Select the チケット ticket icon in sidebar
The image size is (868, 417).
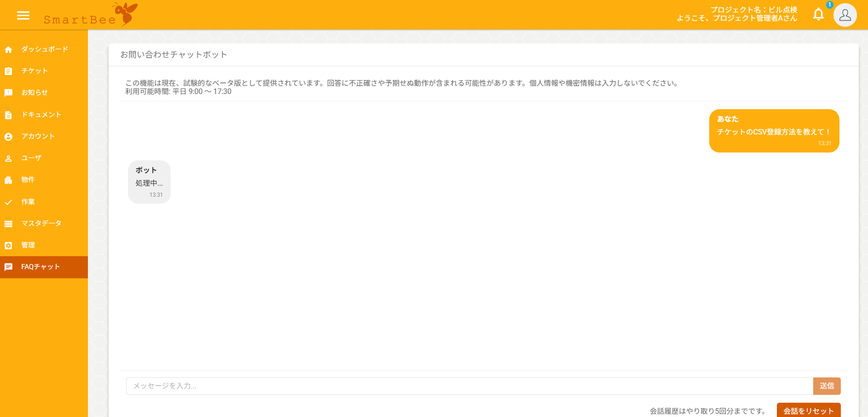pos(8,71)
